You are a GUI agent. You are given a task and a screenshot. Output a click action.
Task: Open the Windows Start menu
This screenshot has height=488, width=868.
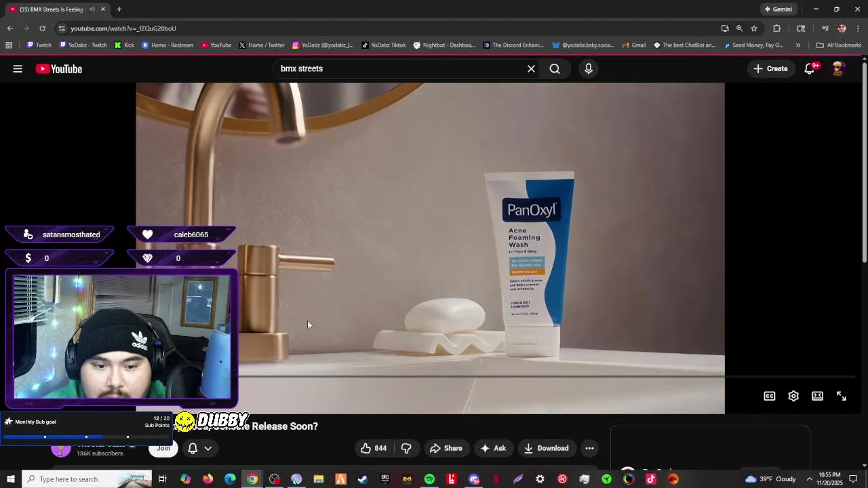(10, 479)
